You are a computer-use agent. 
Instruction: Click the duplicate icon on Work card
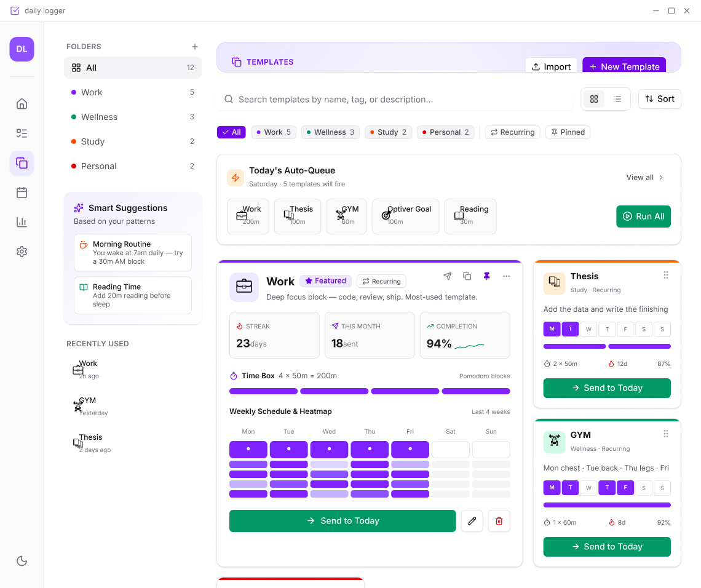467,276
